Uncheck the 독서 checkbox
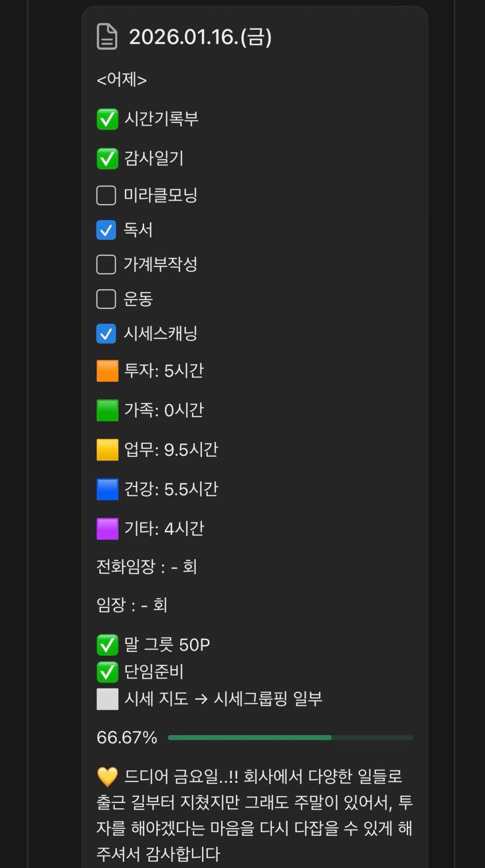The height and width of the screenshot is (868, 485). point(106,230)
